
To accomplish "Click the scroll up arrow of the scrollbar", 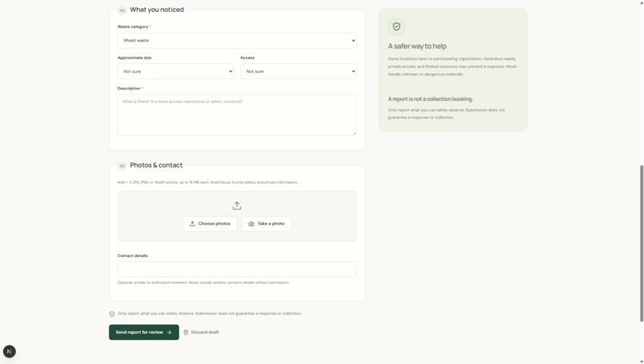I will (642, 2).
